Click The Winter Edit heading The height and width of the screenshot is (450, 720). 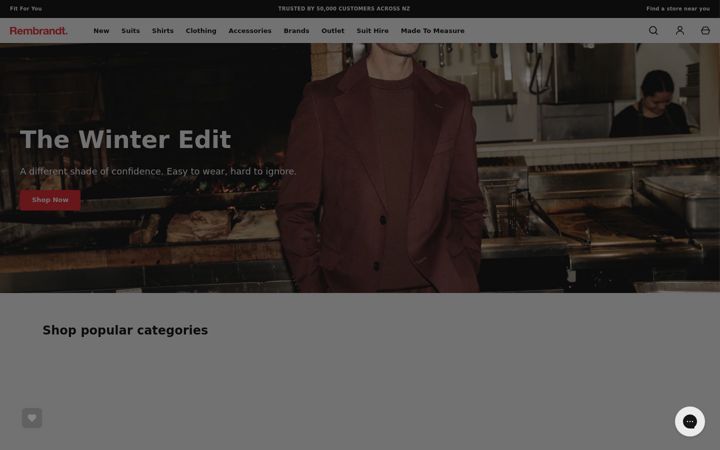[x=125, y=139]
